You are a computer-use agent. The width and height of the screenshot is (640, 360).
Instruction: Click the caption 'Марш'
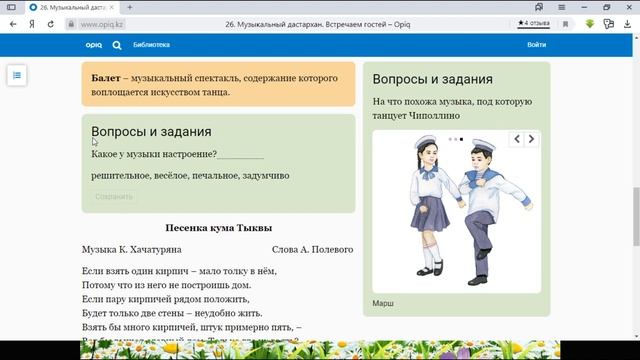pyautogui.click(x=383, y=303)
